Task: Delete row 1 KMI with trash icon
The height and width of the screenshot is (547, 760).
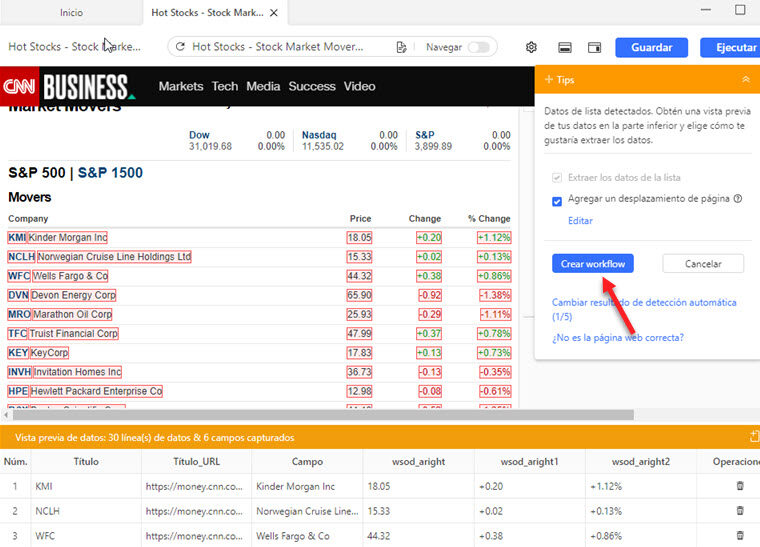Action: (x=740, y=485)
